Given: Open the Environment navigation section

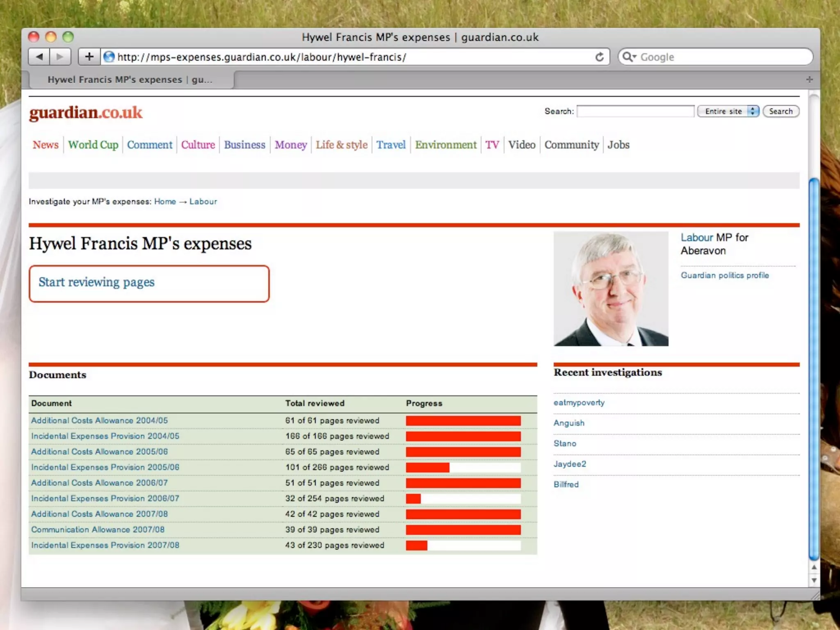Looking at the screenshot, I should tap(445, 145).
